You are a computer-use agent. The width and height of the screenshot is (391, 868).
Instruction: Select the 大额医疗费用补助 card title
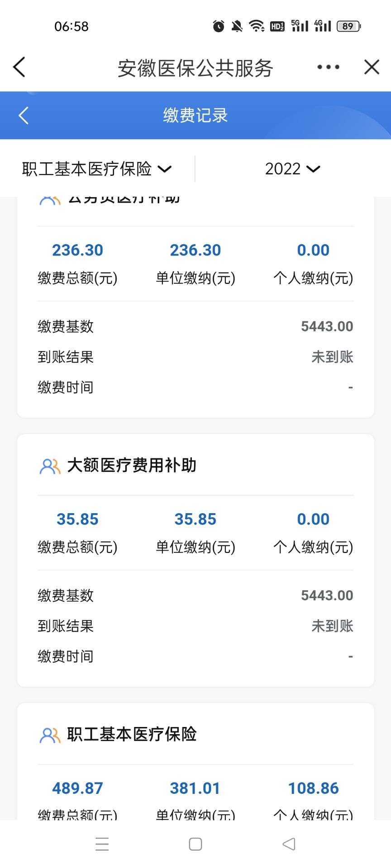click(132, 465)
